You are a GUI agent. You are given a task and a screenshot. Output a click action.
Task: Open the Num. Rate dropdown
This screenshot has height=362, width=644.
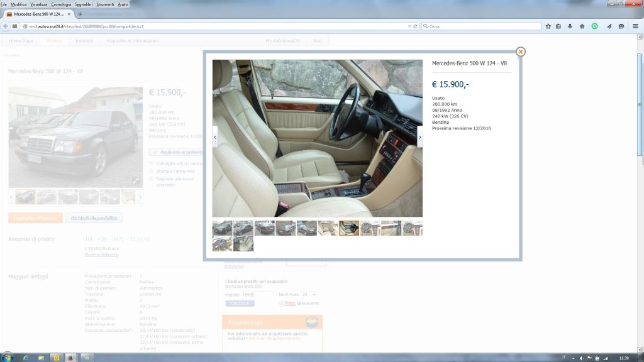point(309,295)
